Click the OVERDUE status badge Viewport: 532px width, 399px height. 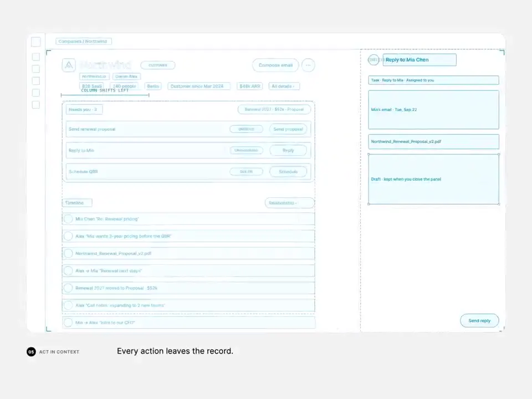click(x=246, y=129)
